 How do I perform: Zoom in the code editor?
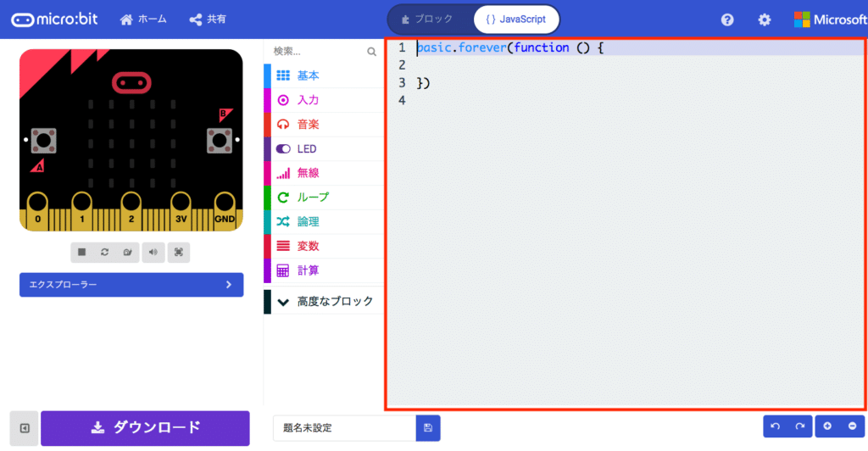[x=827, y=426]
